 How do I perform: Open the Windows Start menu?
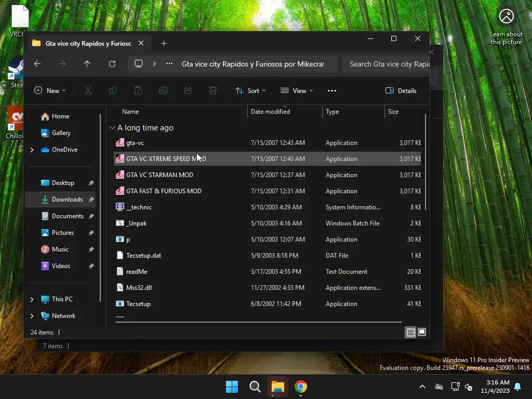232,387
